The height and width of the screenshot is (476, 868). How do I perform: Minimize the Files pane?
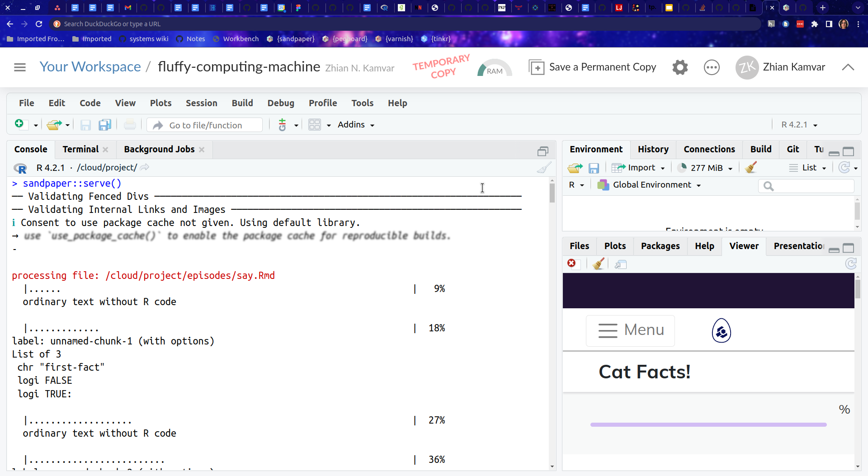pyautogui.click(x=834, y=249)
